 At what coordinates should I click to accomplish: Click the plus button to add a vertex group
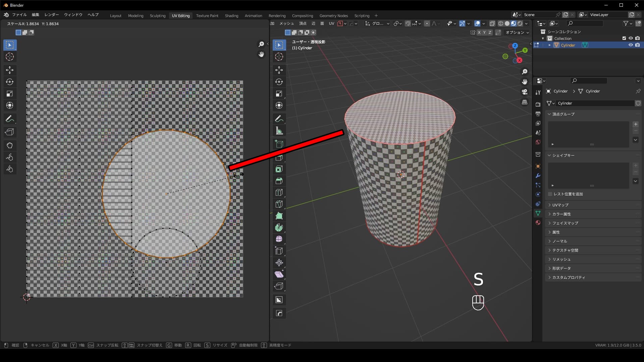635,124
